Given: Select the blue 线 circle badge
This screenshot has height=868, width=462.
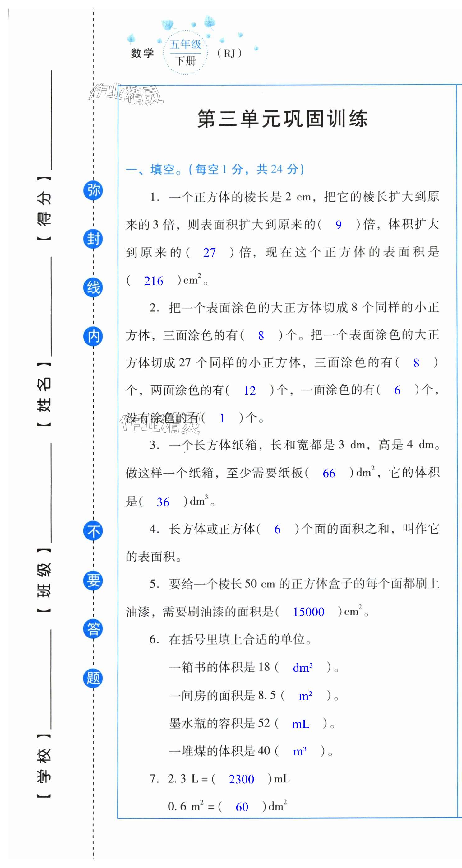Looking at the screenshot, I should (93, 288).
